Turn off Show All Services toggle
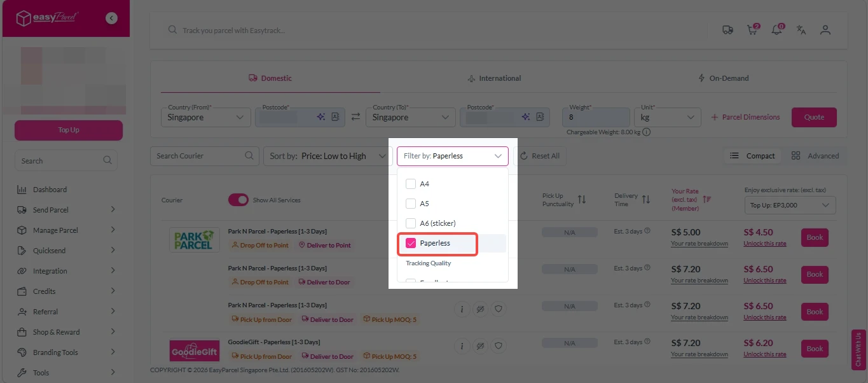The height and width of the screenshot is (383, 868). (x=238, y=200)
